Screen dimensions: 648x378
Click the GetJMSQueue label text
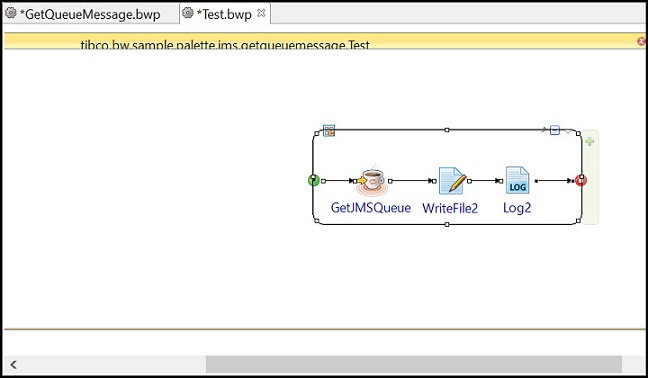point(371,207)
